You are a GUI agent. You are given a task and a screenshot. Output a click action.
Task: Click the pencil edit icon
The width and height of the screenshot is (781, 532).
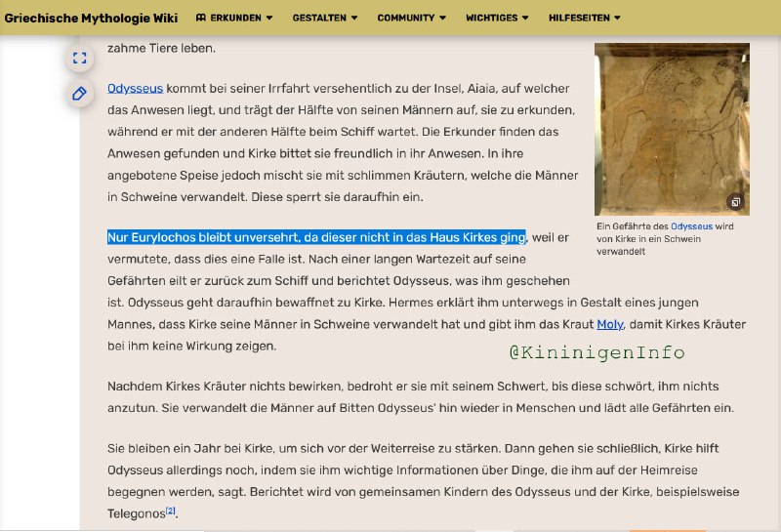point(80,93)
